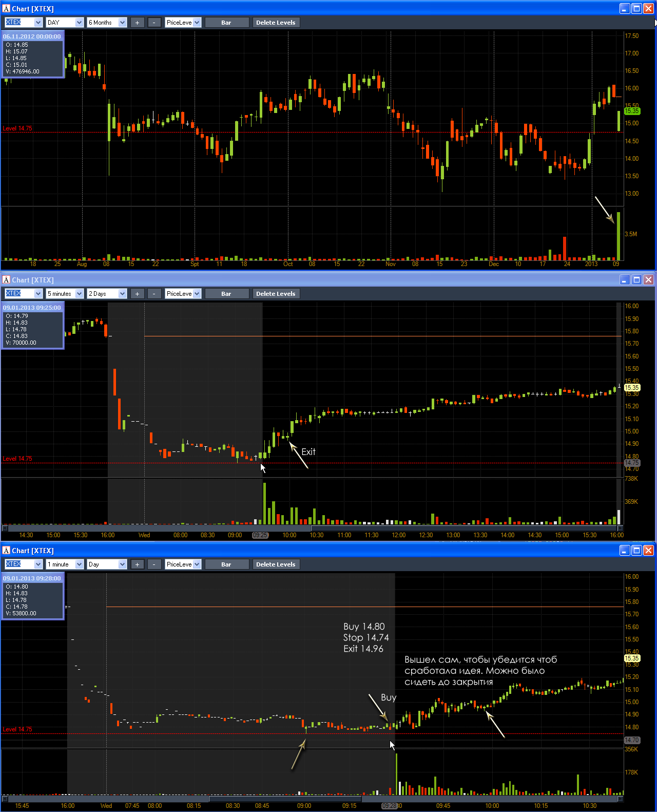
Task: Click 14.75 level tag on 5 minutes chart axis
Action: [632, 463]
